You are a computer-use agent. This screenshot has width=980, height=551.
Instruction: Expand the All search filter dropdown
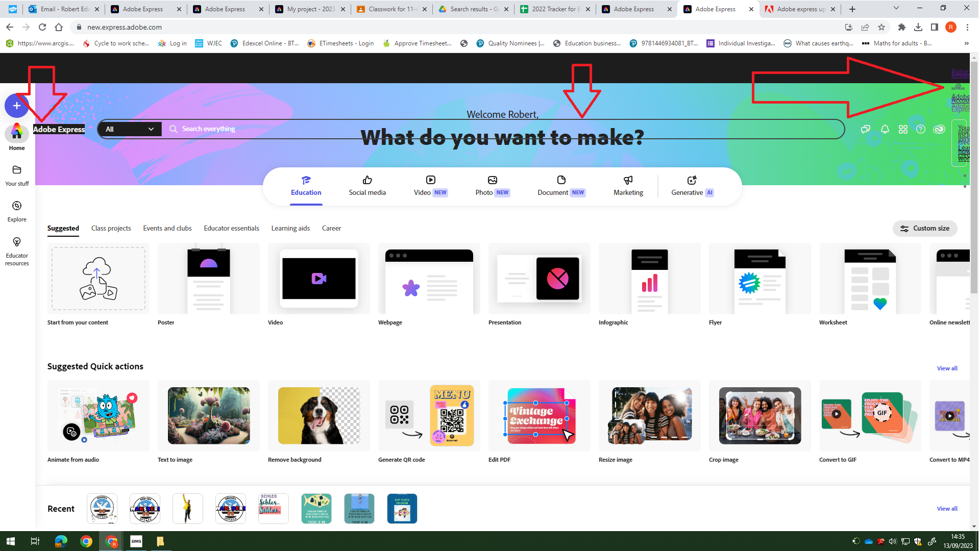click(x=130, y=129)
